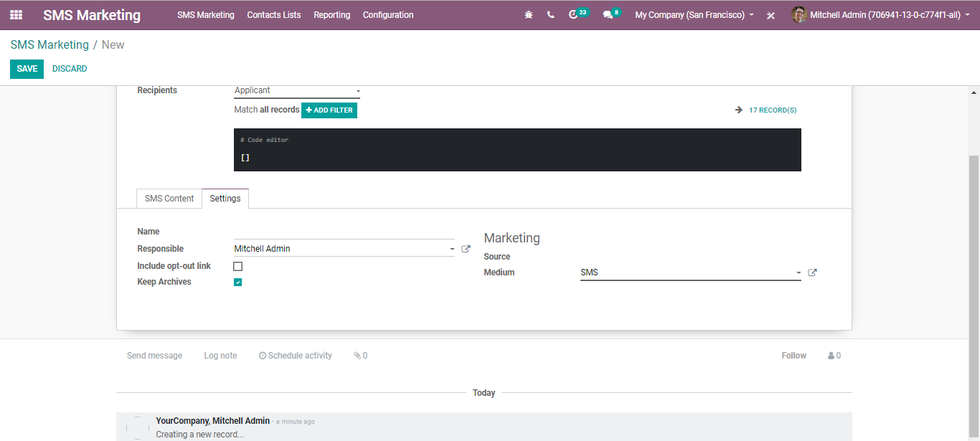Click the Add Filter button

point(329,110)
